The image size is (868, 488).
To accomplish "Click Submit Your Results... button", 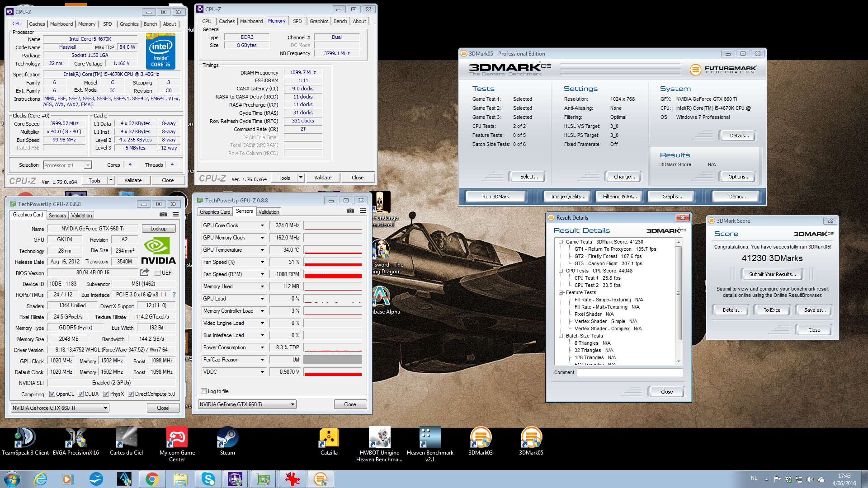I will pos(772,274).
